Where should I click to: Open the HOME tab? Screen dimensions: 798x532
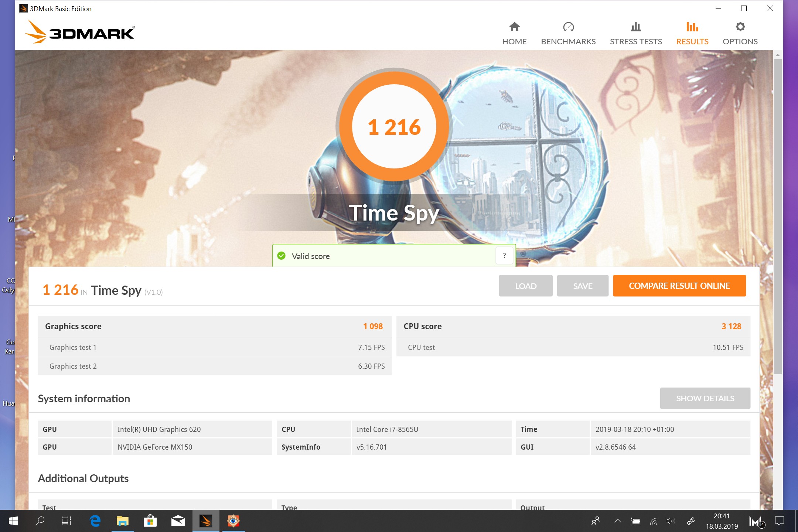click(x=514, y=34)
